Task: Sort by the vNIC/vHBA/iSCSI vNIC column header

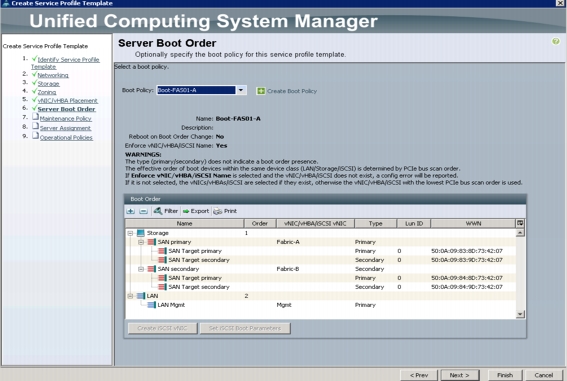Action: click(315, 223)
